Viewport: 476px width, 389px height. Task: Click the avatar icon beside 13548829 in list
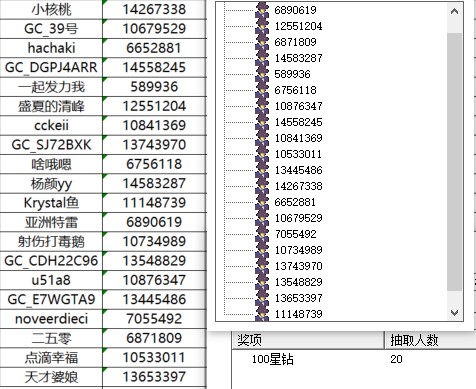coord(262,282)
